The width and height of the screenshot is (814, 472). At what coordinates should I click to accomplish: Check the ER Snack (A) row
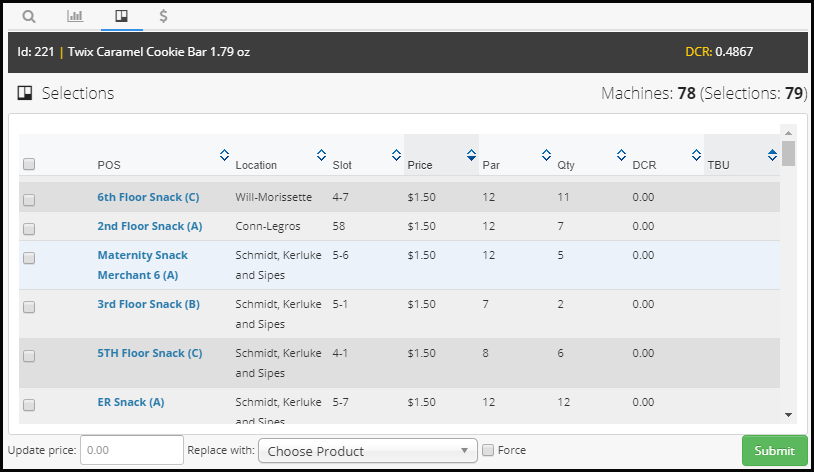(29, 405)
